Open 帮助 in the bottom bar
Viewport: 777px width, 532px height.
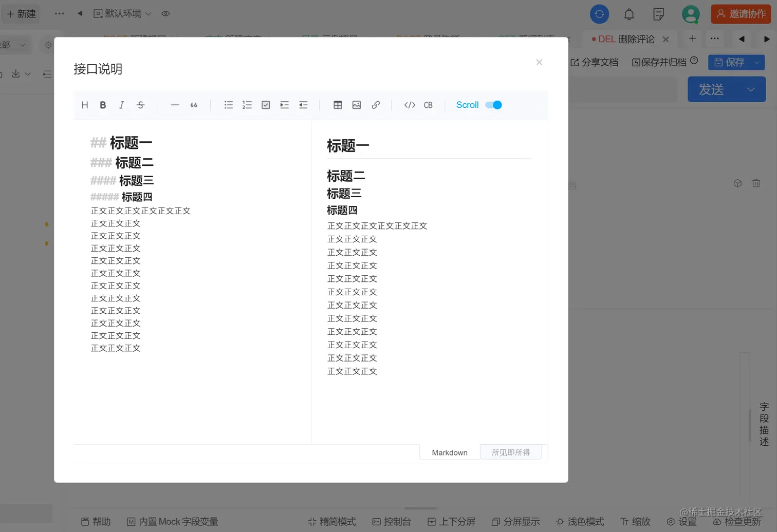click(x=96, y=521)
